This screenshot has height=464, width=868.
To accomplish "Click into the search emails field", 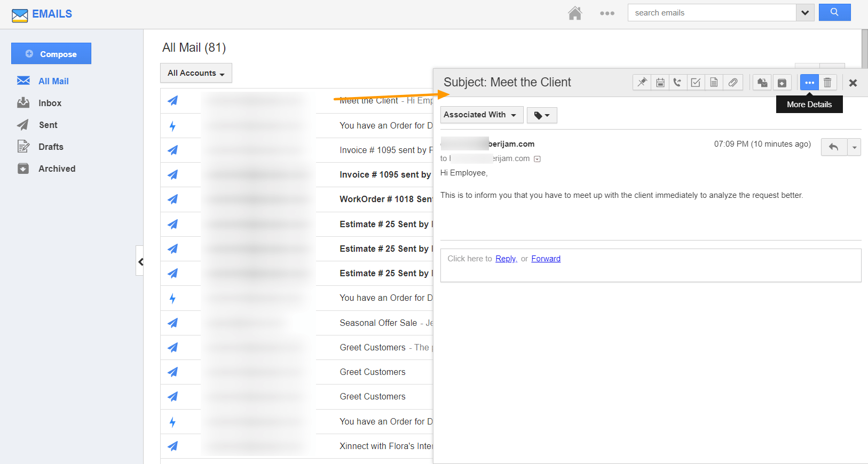I will click(712, 12).
